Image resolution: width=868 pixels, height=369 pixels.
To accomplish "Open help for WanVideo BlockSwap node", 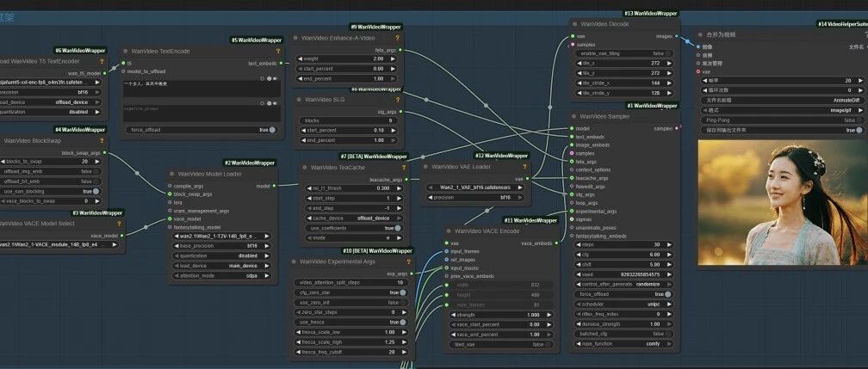I will pyautogui.click(x=102, y=140).
